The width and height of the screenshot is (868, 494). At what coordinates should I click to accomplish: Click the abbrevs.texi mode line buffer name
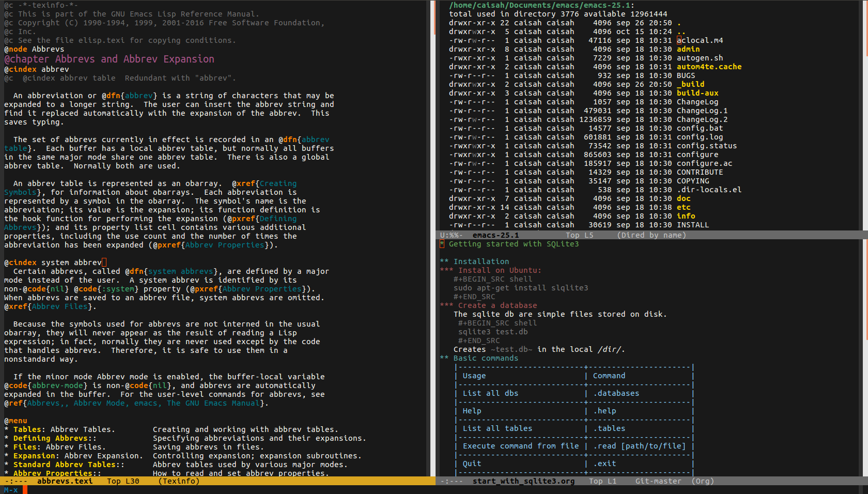point(65,481)
